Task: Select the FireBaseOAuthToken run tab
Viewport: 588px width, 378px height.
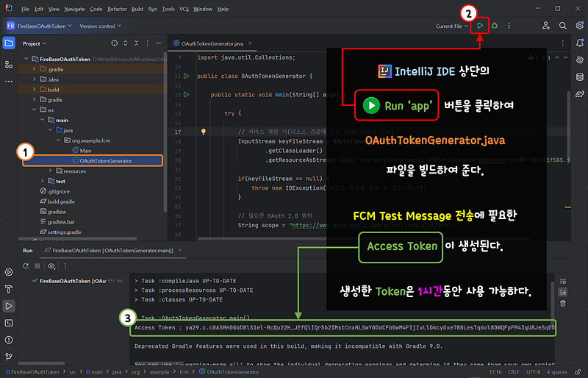Action: tap(112, 250)
